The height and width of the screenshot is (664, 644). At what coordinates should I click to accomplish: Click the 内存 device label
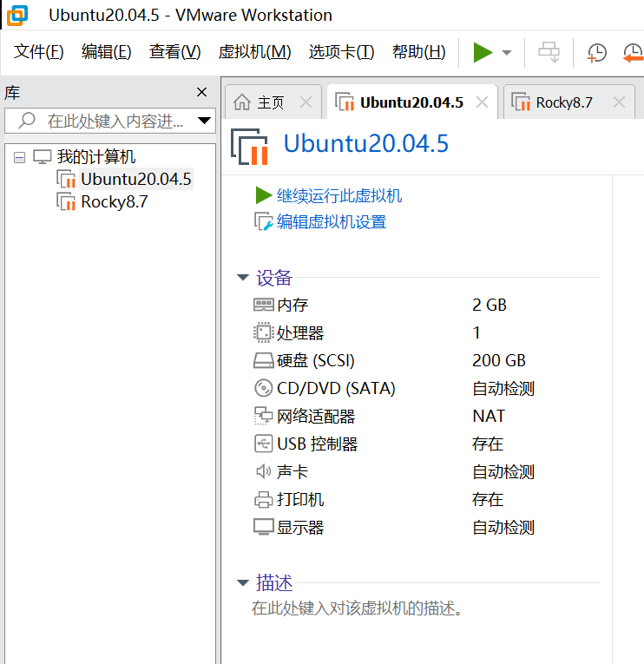292,305
